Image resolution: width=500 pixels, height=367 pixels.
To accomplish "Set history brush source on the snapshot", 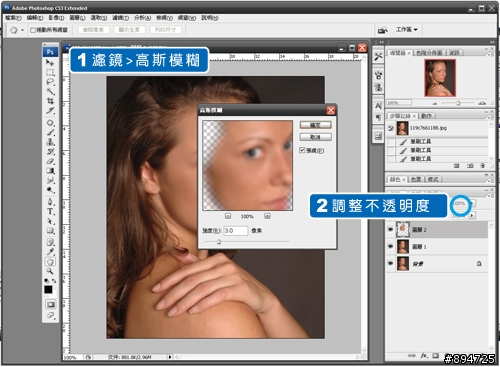I will pyautogui.click(x=390, y=128).
